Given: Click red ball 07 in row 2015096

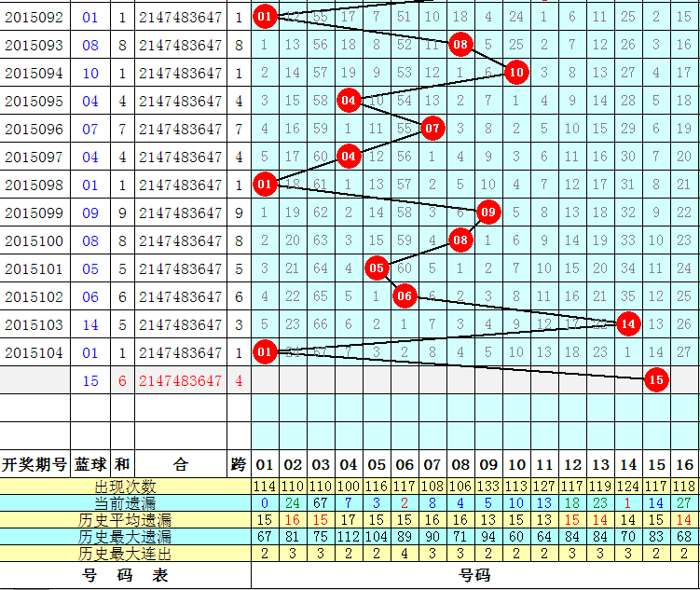Looking at the screenshot, I should [x=432, y=128].
